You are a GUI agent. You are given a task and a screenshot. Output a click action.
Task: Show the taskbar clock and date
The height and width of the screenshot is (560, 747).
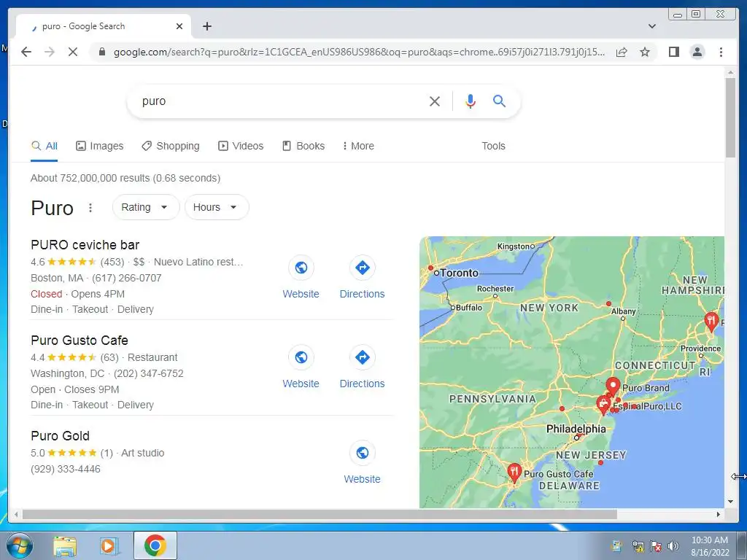710,546
